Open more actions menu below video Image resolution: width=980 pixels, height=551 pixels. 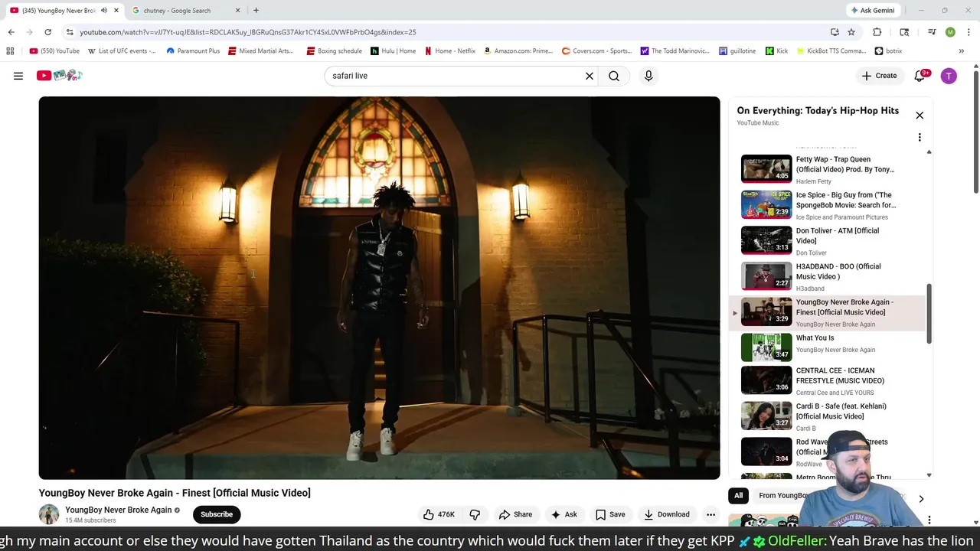[710, 514]
